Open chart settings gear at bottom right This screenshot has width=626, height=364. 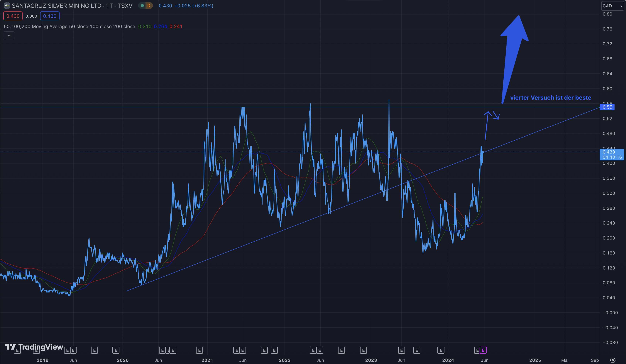(x=613, y=360)
